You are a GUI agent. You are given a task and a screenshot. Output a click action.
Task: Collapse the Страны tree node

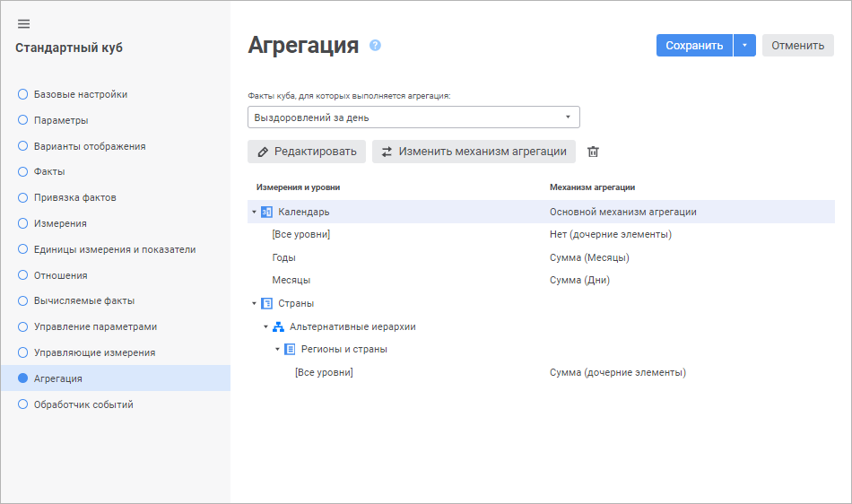click(x=254, y=303)
